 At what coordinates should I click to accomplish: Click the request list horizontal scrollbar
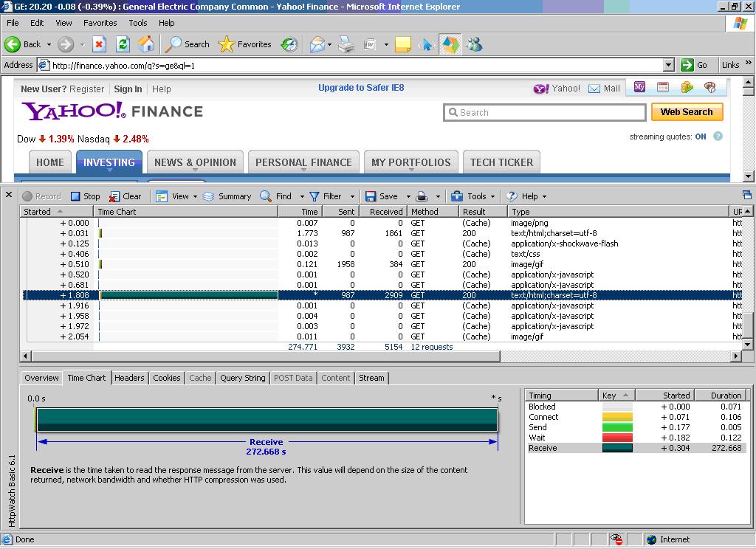[x=265, y=356]
